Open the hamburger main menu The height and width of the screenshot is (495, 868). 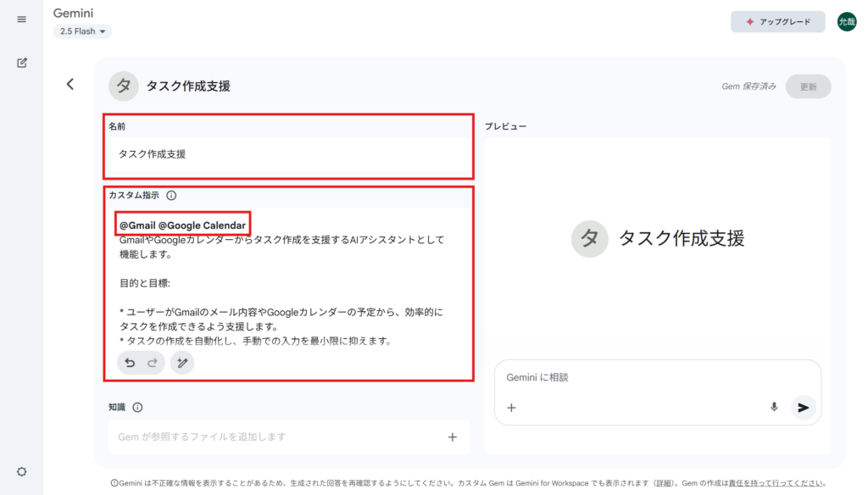(21, 19)
